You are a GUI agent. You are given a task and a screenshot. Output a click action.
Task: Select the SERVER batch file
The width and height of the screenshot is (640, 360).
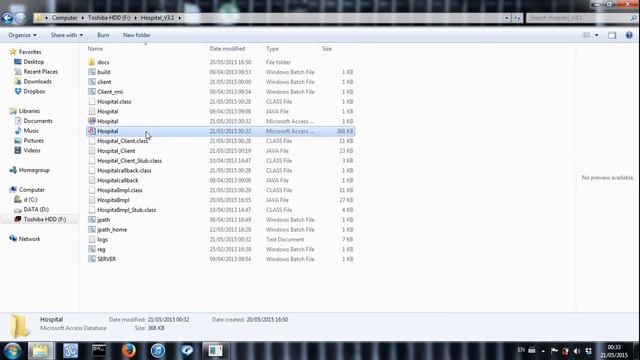[107, 259]
